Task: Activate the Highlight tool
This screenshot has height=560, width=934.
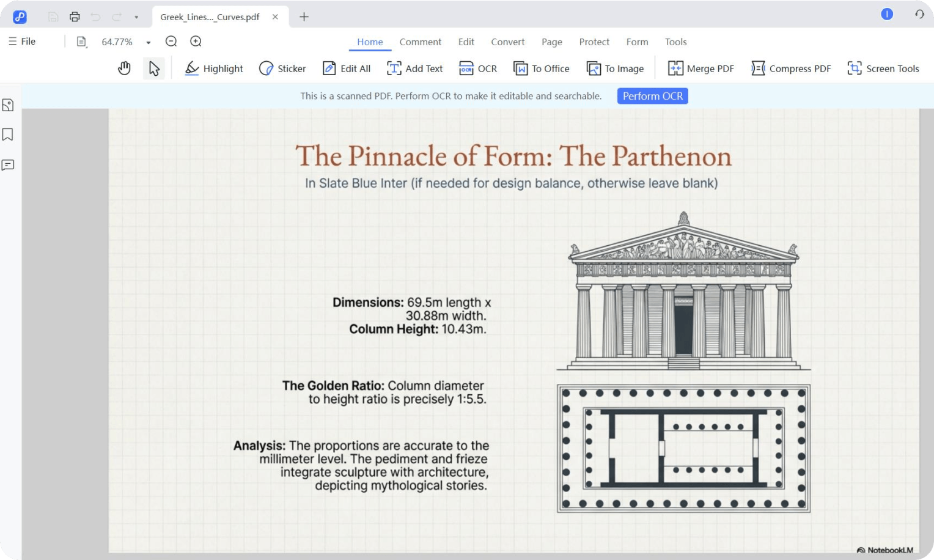Action: point(213,68)
